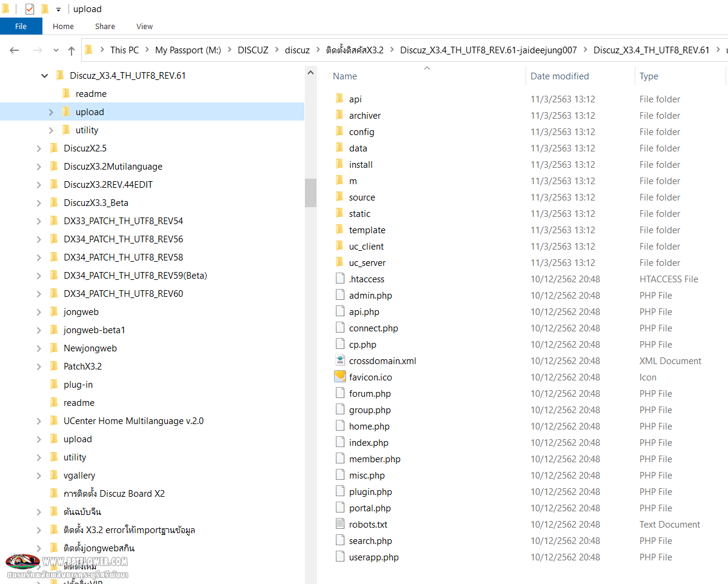Click the folder icon beside DiscuzX2.5 in tree

[x=55, y=148]
